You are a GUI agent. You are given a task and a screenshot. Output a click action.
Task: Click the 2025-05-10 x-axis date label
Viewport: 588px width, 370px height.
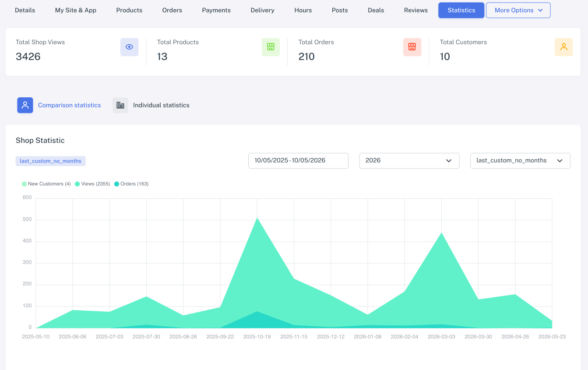[x=36, y=337]
